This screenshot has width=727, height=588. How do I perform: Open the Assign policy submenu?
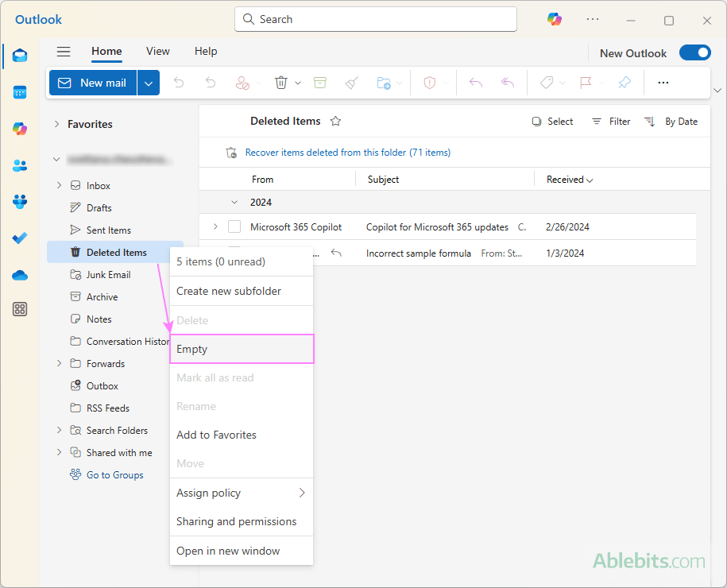(x=242, y=493)
